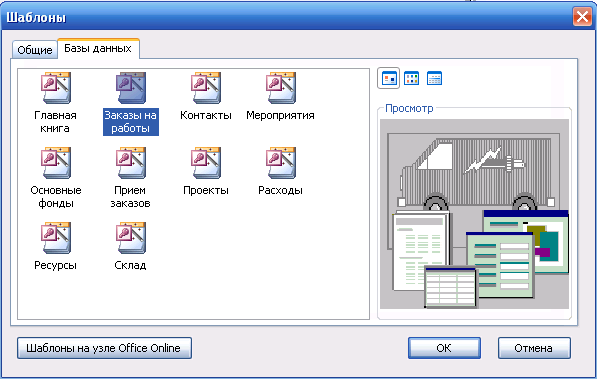Select the Расходы template icon
Image resolution: width=597 pixels, height=379 pixels.
[x=281, y=163]
